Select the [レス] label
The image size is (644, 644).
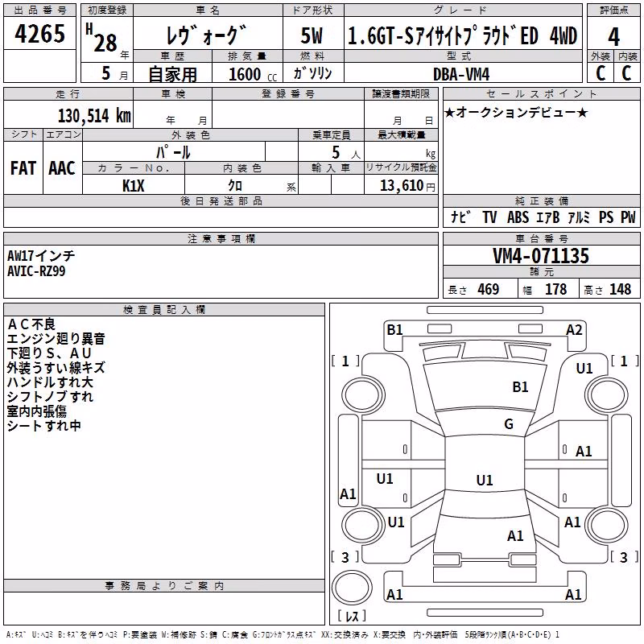pos(352,615)
